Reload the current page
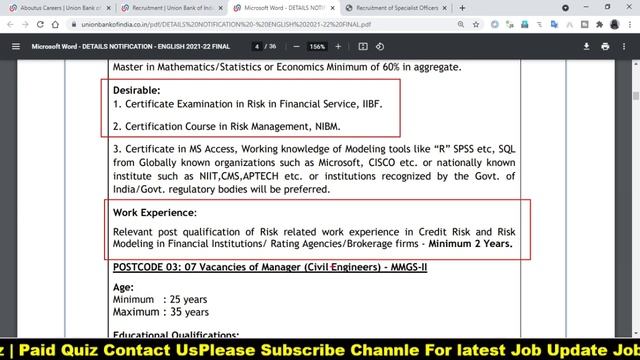The width and height of the screenshot is (640, 360). click(40, 24)
